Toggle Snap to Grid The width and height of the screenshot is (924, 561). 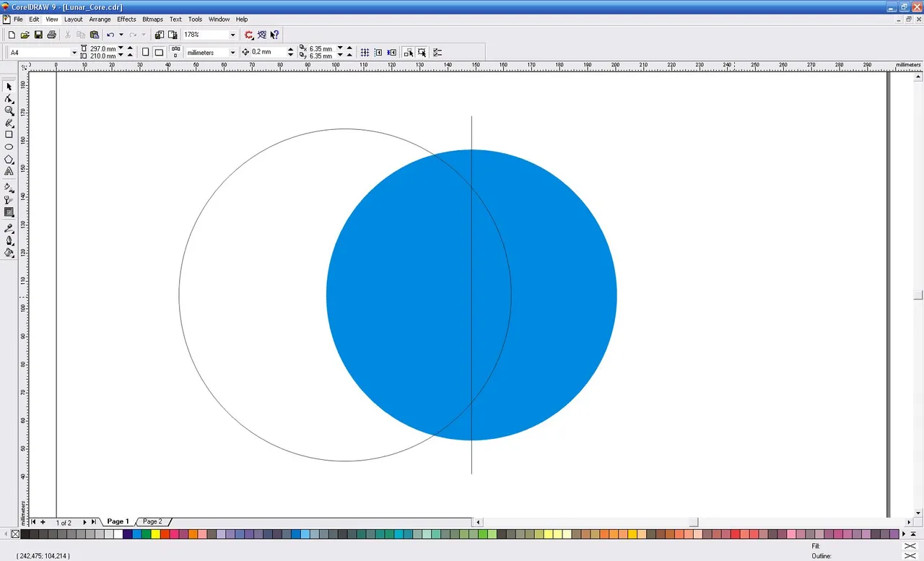(x=365, y=53)
